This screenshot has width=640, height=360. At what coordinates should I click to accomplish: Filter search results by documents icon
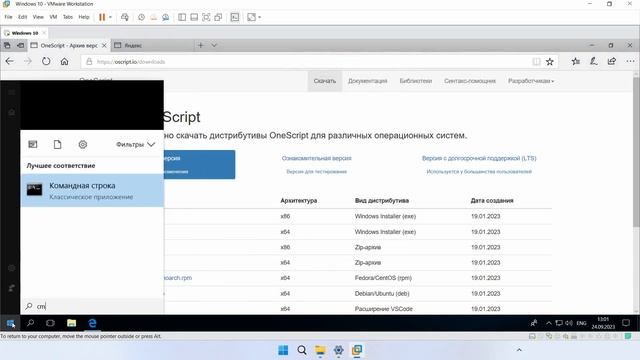(x=58, y=144)
